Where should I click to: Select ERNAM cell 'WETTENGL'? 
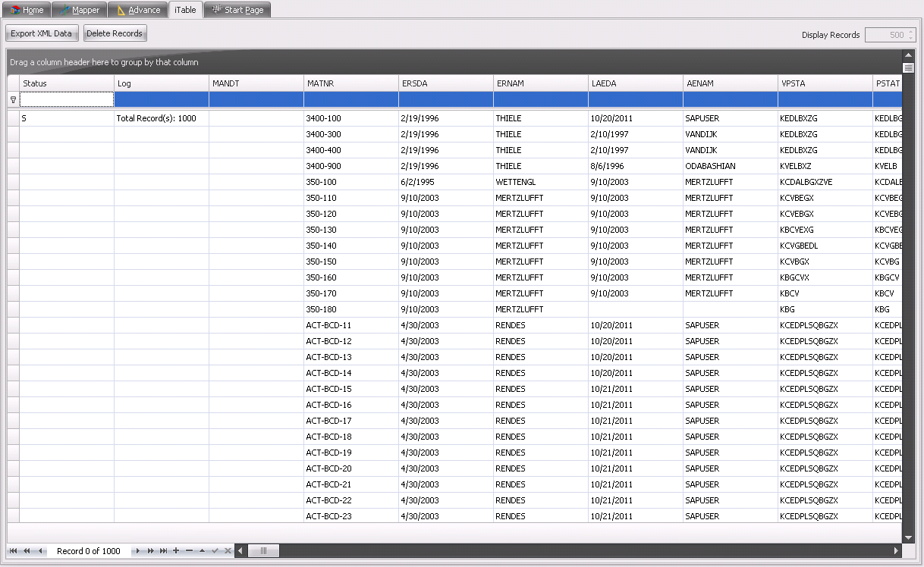(541, 182)
